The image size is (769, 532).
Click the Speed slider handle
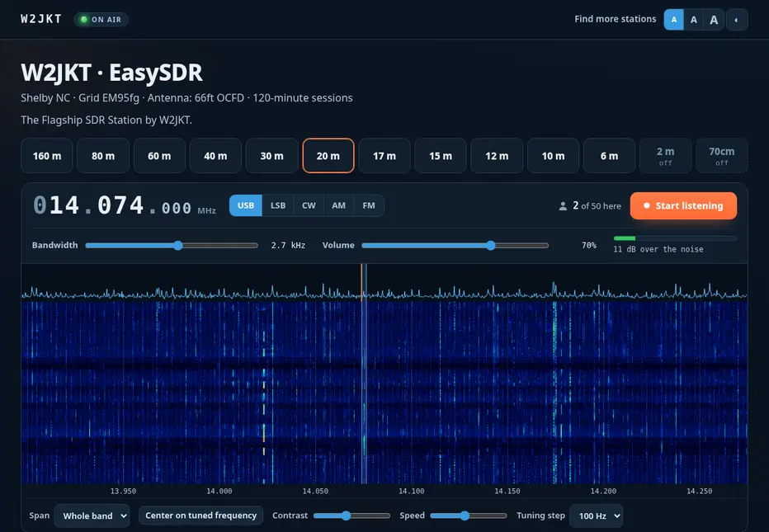point(465,516)
